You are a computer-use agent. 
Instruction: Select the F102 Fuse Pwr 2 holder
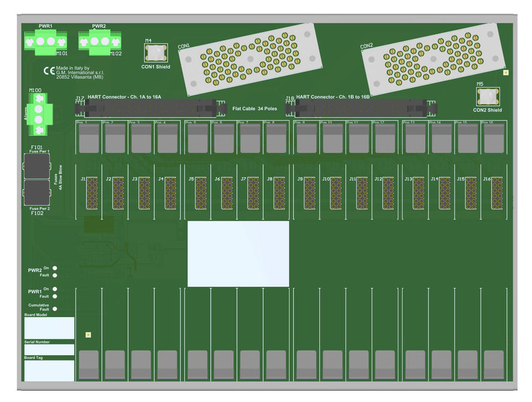pyautogui.click(x=36, y=194)
